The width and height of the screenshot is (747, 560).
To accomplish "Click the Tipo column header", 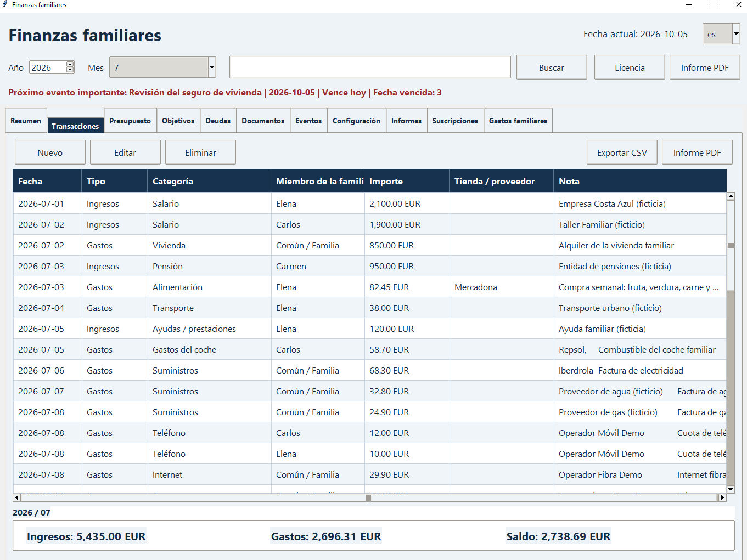I will pos(114,181).
